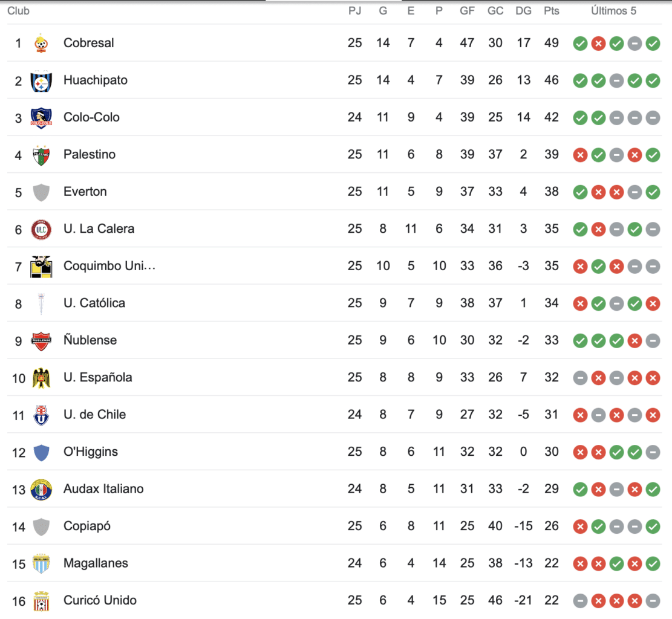672x619 pixels.
Task: Click the Coquimbo Unido crest
Action: coord(41,266)
